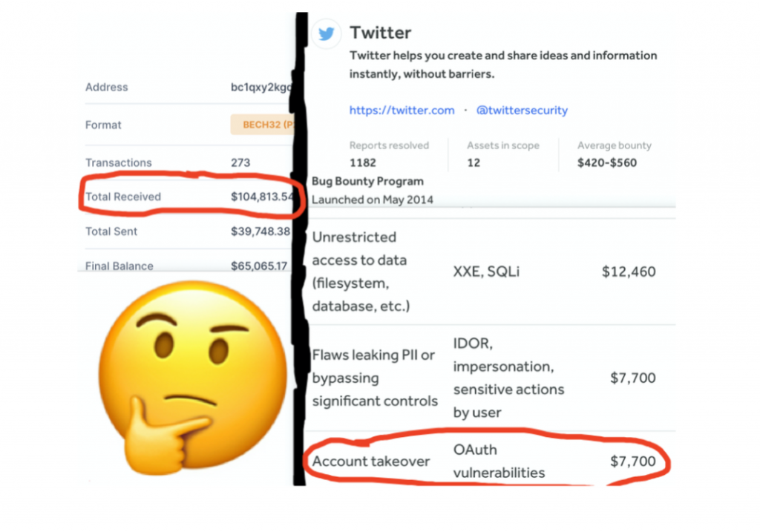The width and height of the screenshot is (760, 532).
Task: Select the BECH32 format badge
Action: pyautogui.click(x=262, y=125)
